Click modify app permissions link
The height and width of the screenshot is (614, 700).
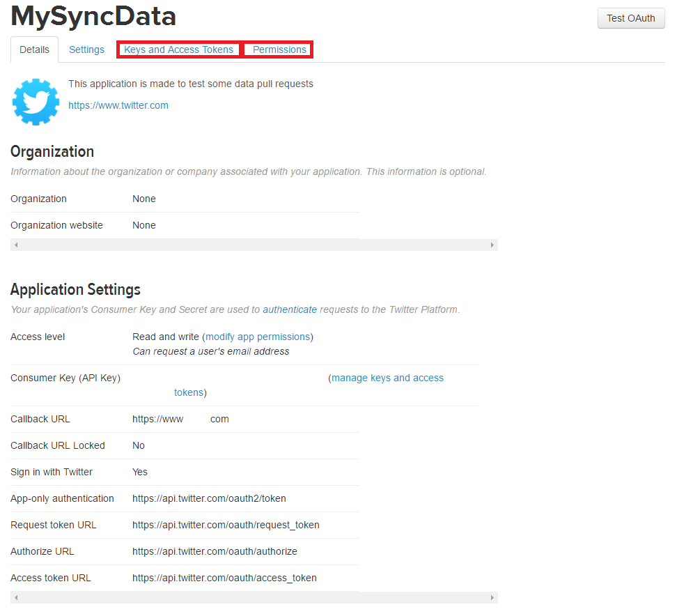[258, 337]
